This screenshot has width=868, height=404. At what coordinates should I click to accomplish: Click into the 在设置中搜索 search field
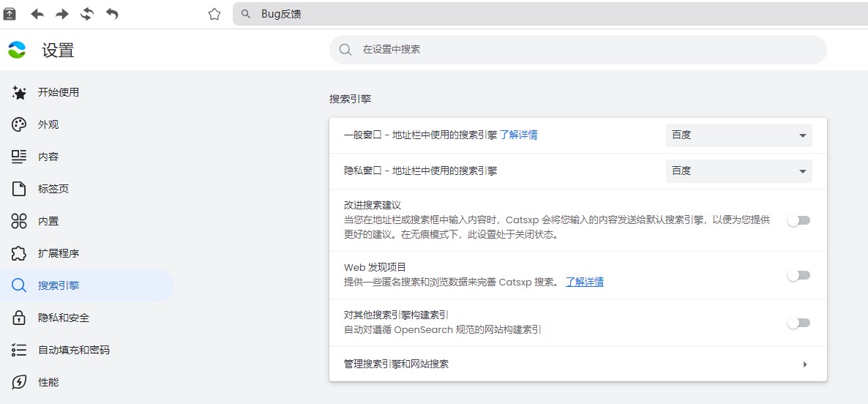tap(578, 50)
